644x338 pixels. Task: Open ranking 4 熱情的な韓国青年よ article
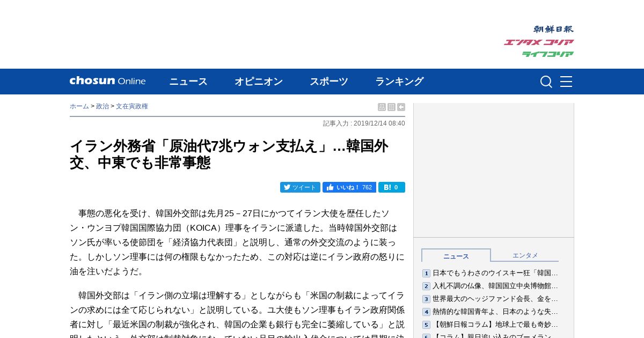point(495,312)
